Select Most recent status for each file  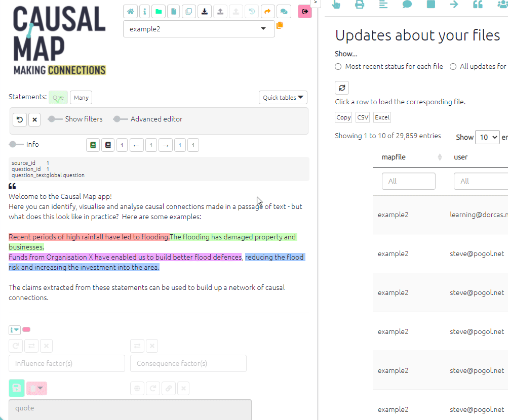338,66
